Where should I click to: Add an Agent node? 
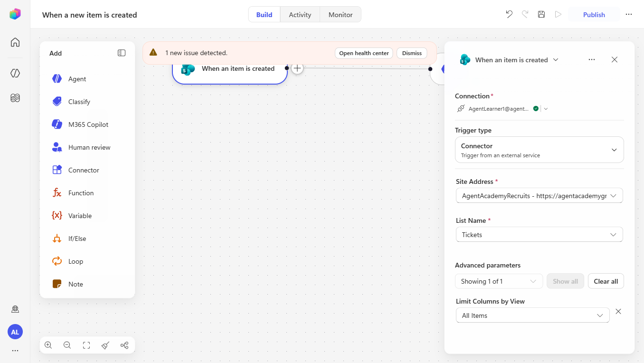(87, 79)
